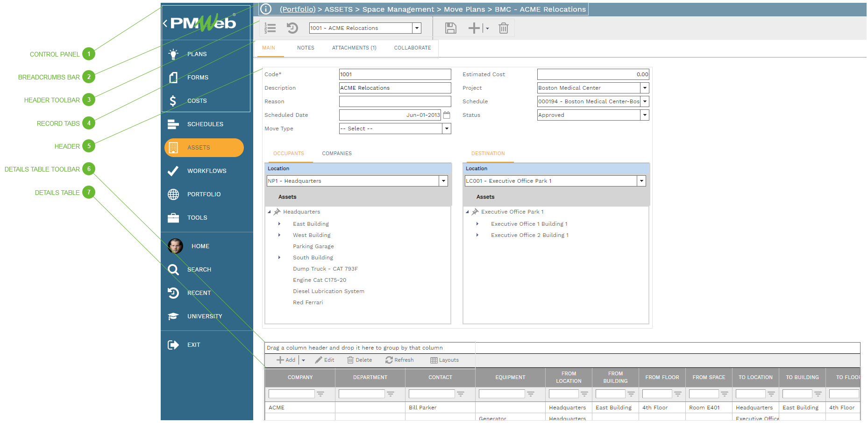The height and width of the screenshot is (423, 868).
Task: Click the Save disk icon in header toolbar
Action: tap(450, 28)
